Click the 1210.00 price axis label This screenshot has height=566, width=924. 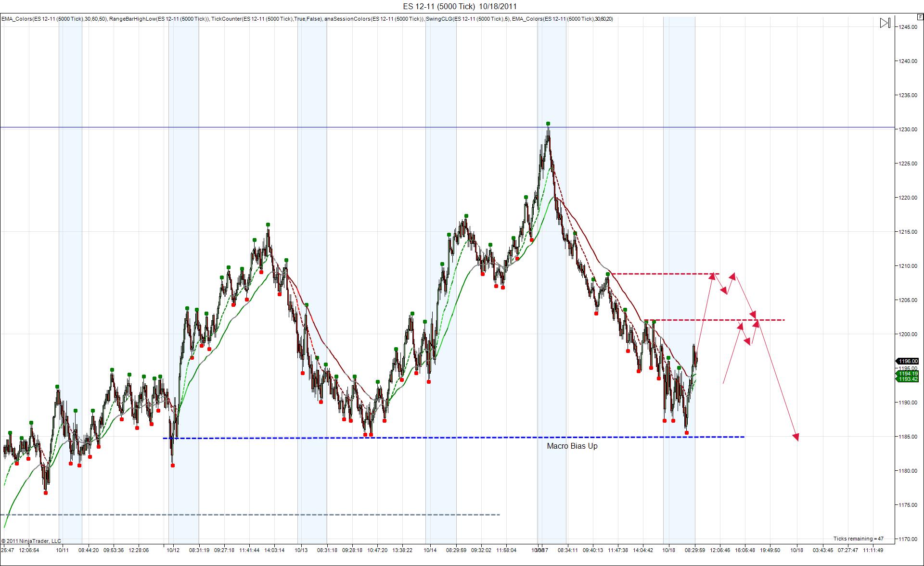(x=908, y=266)
